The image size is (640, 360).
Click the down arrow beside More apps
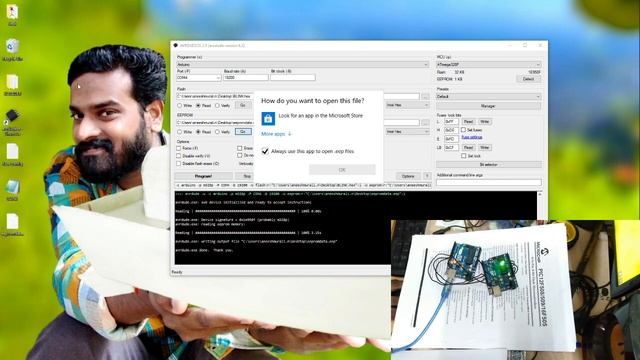(x=289, y=134)
